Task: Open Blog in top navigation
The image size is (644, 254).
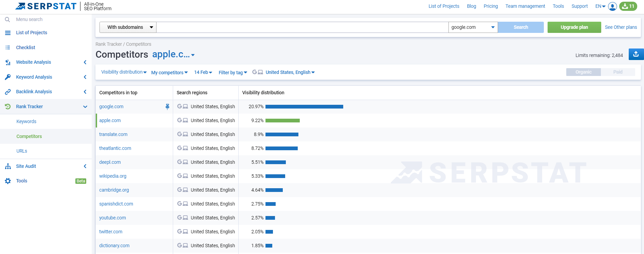Action: (471, 6)
